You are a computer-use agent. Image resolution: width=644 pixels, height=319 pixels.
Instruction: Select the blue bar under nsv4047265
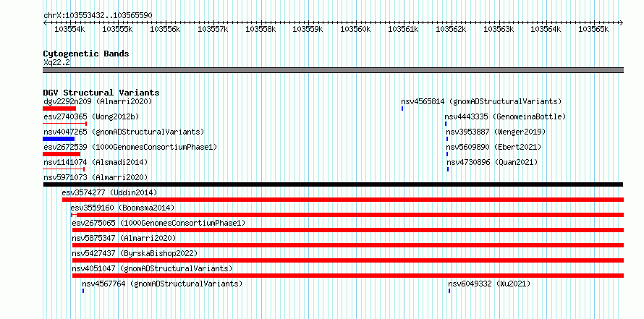(x=59, y=139)
